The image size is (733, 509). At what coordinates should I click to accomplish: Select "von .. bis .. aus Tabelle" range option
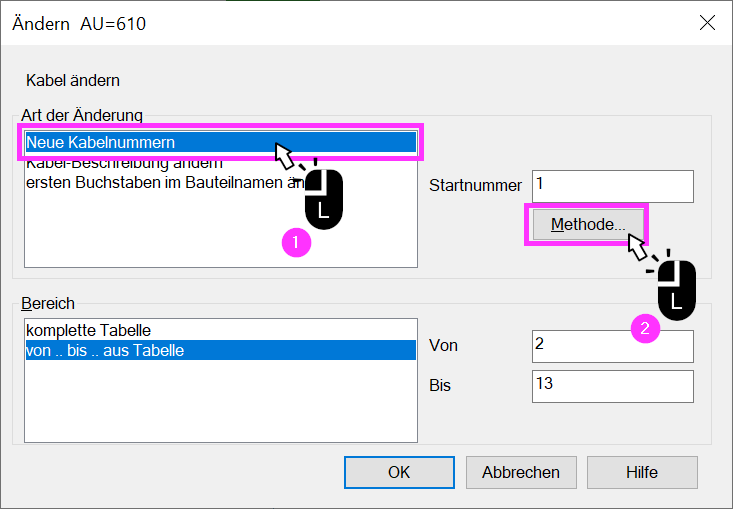(x=221, y=350)
